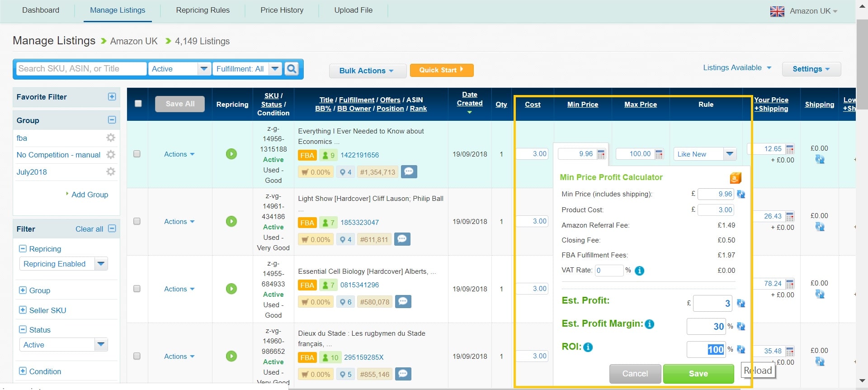
Task: Open Upload File tab
Action: point(354,10)
